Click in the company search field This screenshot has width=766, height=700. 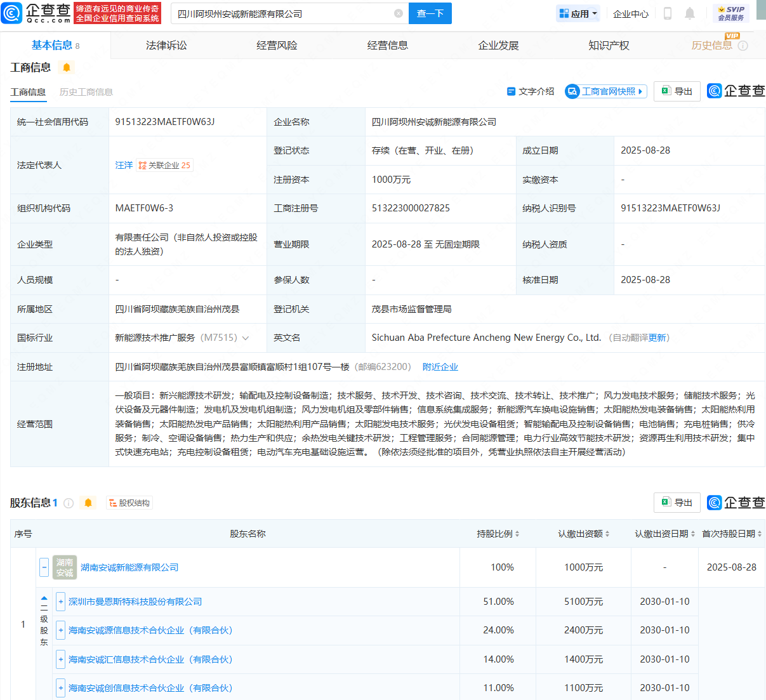[282, 13]
